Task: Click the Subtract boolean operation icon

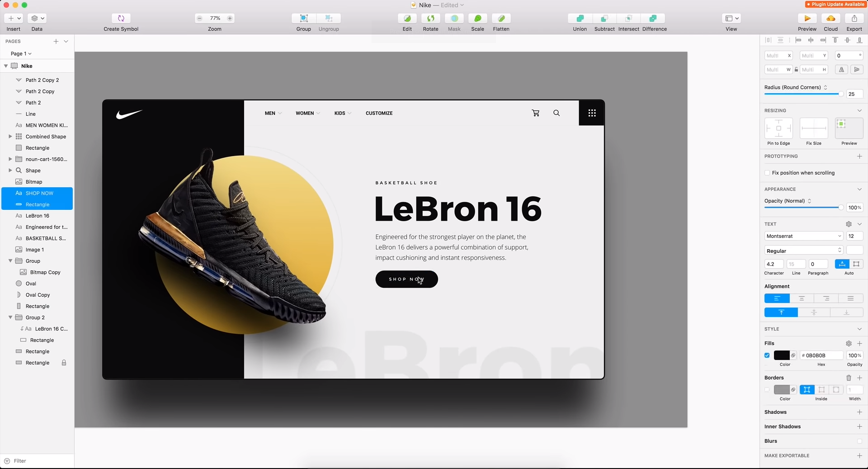Action: click(604, 19)
